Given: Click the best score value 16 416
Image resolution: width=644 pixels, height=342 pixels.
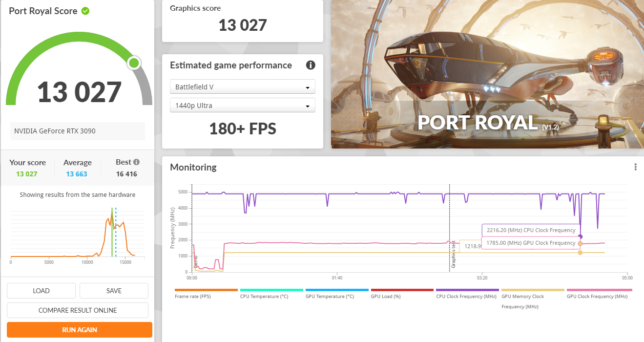Looking at the screenshot, I should pyautogui.click(x=126, y=174).
